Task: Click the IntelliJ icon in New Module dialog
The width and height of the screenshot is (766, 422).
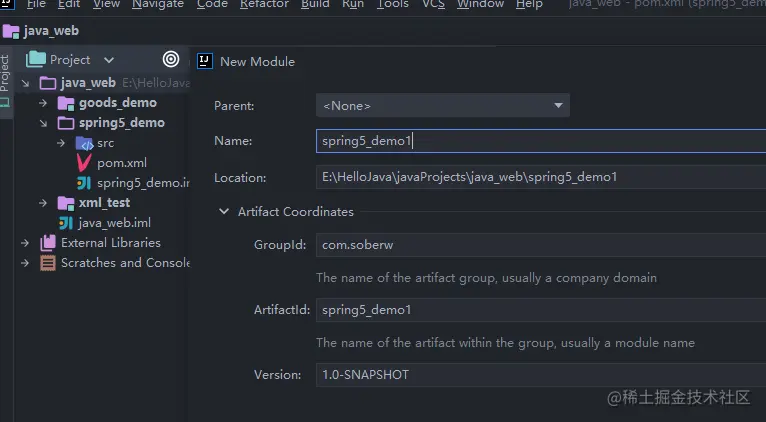Action: click(x=205, y=61)
